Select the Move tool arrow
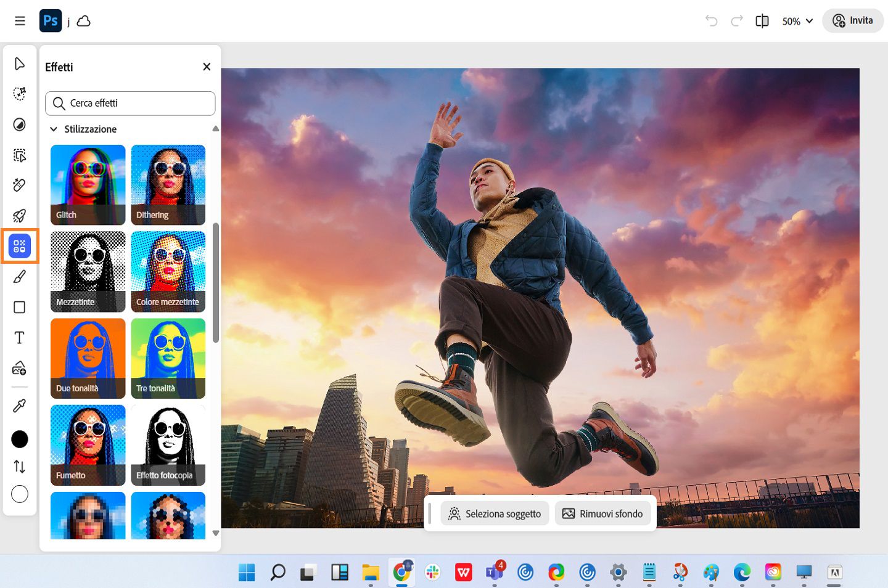This screenshot has height=588, width=888. pos(20,64)
